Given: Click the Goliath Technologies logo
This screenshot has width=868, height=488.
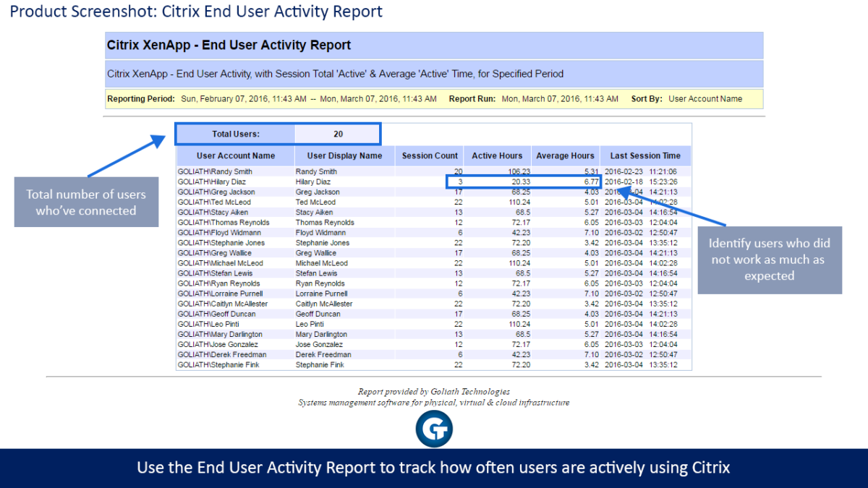Looking at the screenshot, I should tap(434, 429).
